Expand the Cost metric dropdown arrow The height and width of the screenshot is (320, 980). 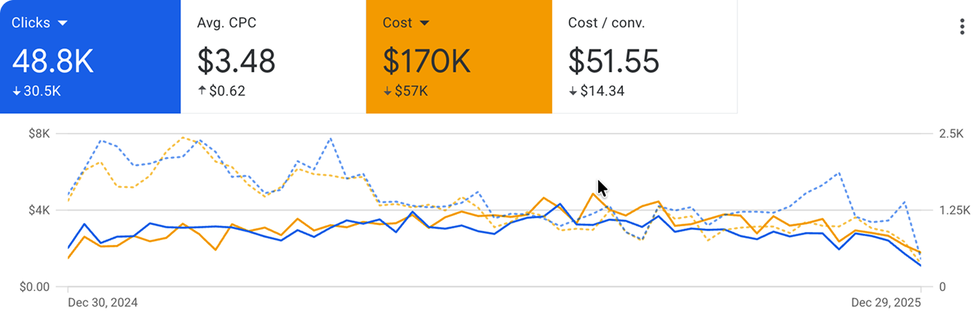(425, 23)
